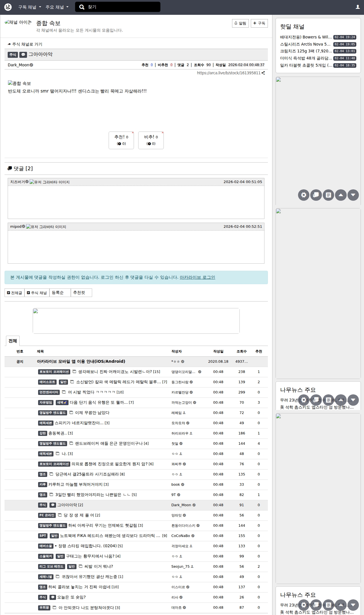Open the 아카라이브 로그인 link
The image size is (364, 615).
point(197,277)
